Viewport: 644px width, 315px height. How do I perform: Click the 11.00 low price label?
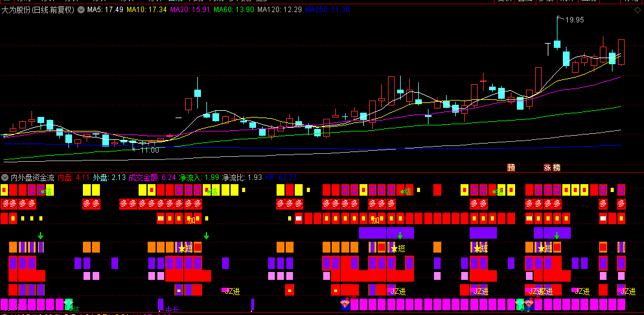[x=149, y=150]
